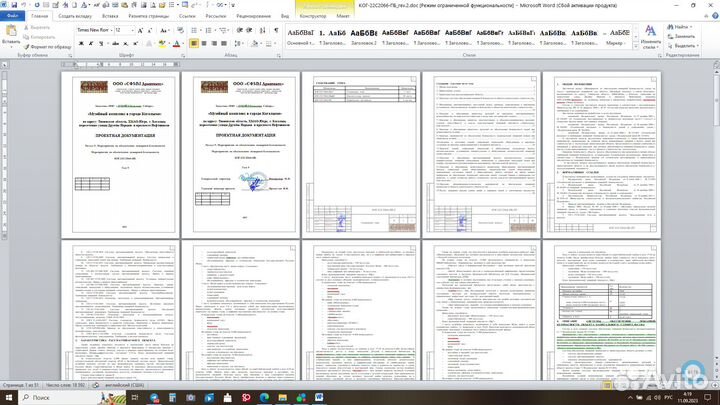Open Рецензирование tab

coord(253,16)
